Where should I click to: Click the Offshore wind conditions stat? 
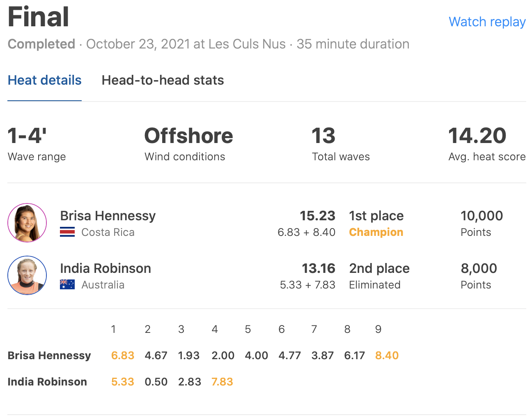(x=188, y=136)
